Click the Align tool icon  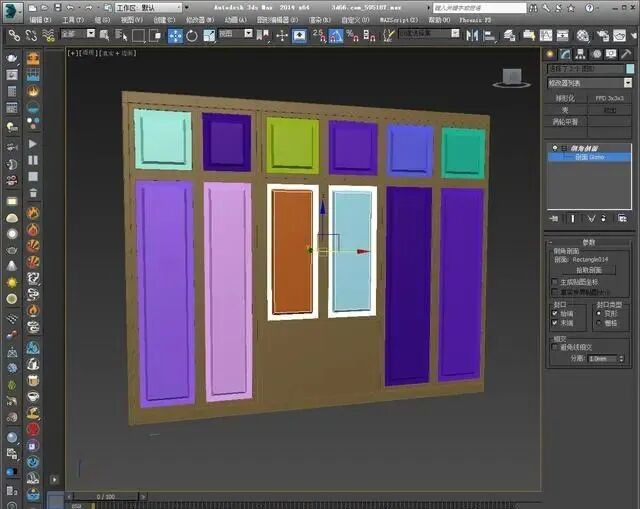(x=489, y=36)
